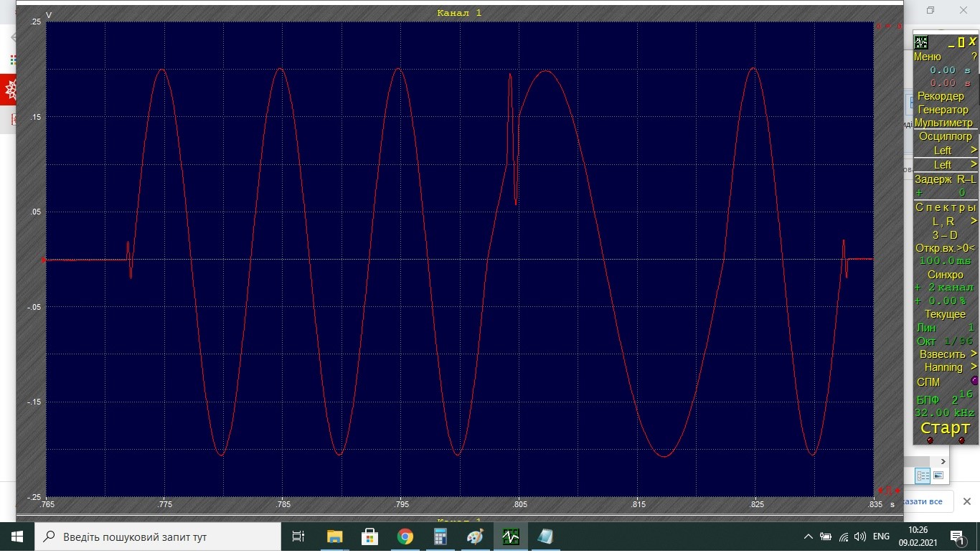This screenshot has height=553, width=980.
Task: Select the Осциллогр section
Action: click(945, 136)
